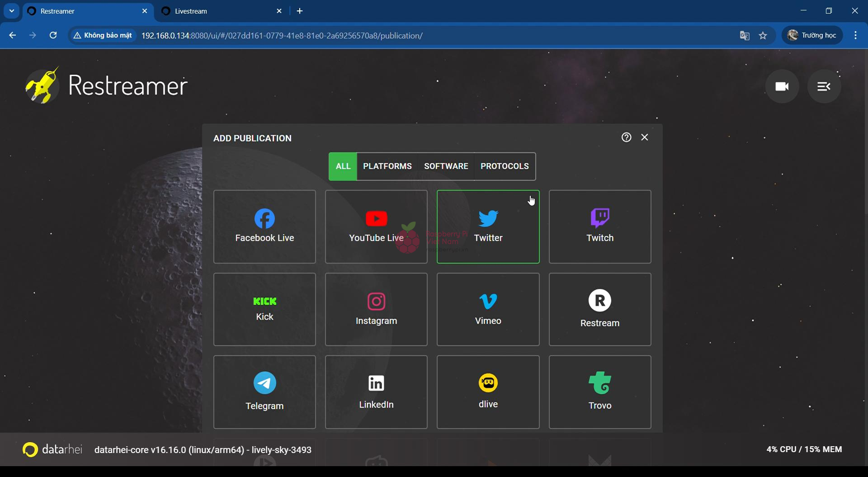The width and height of the screenshot is (868, 477).
Task: Filter publications by Protocols tab
Action: click(x=505, y=166)
